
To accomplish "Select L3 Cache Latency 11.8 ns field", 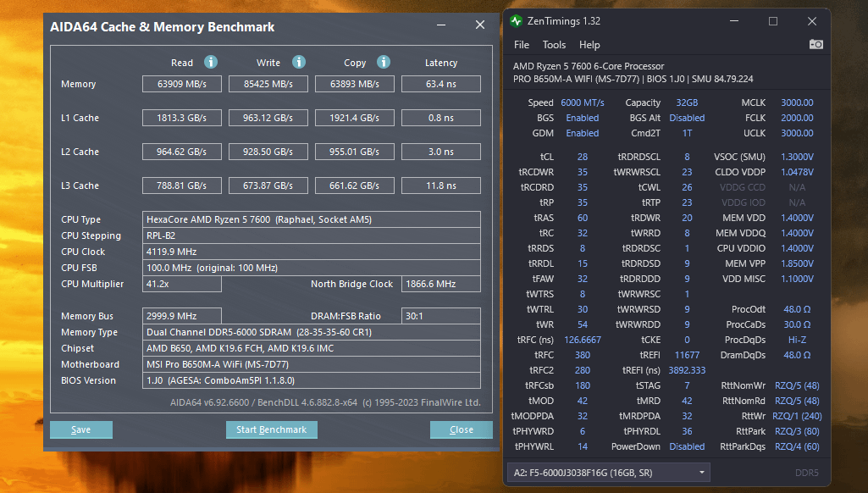I will pyautogui.click(x=440, y=186).
